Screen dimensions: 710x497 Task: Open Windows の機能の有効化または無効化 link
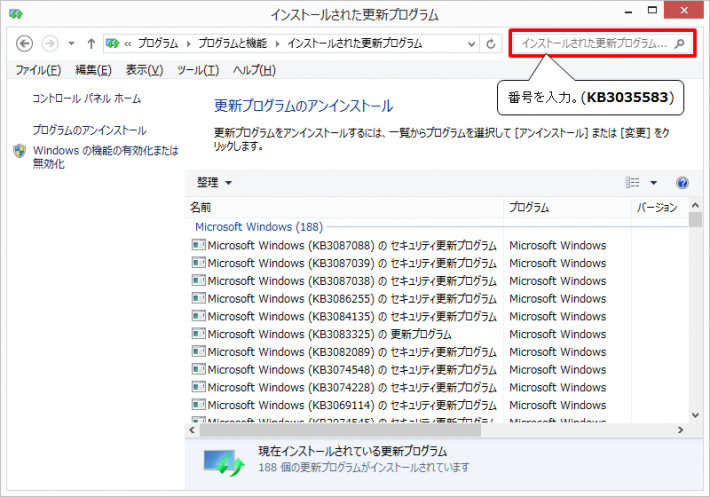pyautogui.click(x=106, y=157)
